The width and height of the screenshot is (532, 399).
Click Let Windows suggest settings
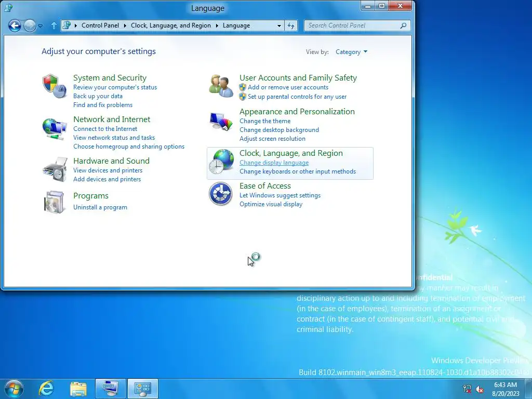click(280, 195)
